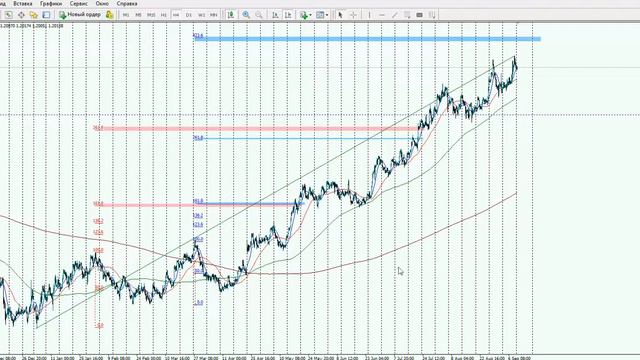Viewport: 640px width, 360px height.
Task: Expand the templates dropdown arrow
Action: point(327,15)
